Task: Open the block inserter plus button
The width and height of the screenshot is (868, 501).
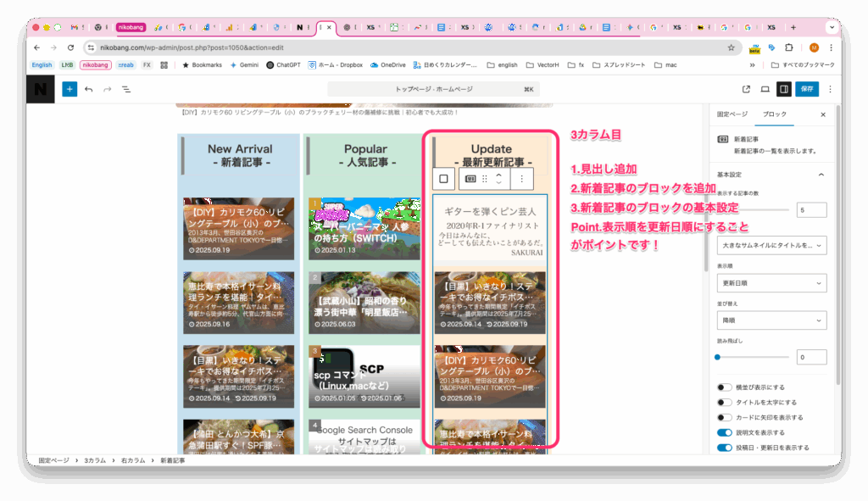Action: [70, 89]
